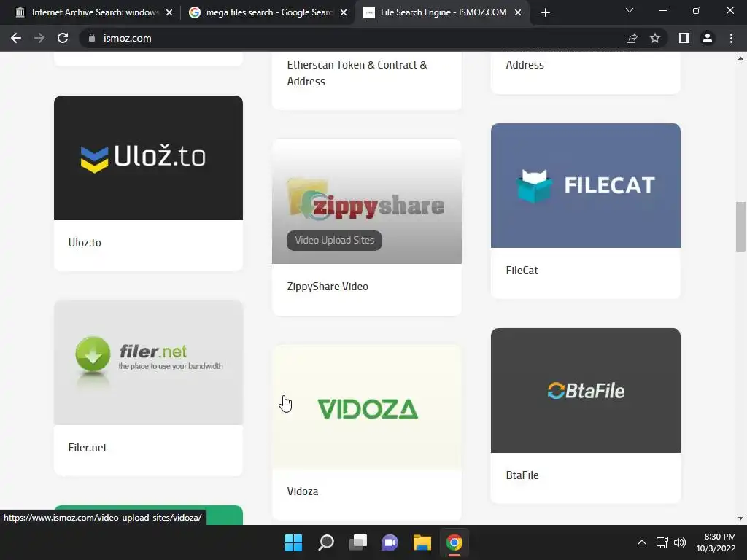Viewport: 747px width, 560px height.
Task: Open network status tray icon
Action: pyautogui.click(x=662, y=542)
